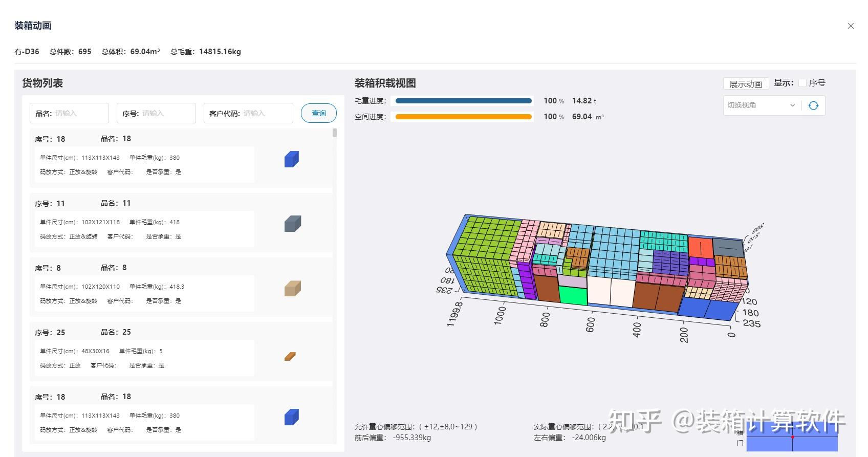Viewport: 868px width, 457px height.
Task: Click the 总件数: 695 text
Action: click(x=71, y=52)
